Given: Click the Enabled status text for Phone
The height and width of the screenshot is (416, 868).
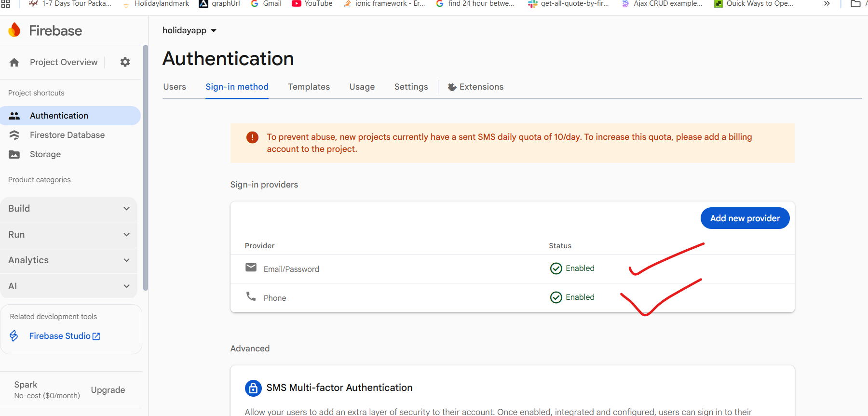Looking at the screenshot, I should pyautogui.click(x=580, y=297).
